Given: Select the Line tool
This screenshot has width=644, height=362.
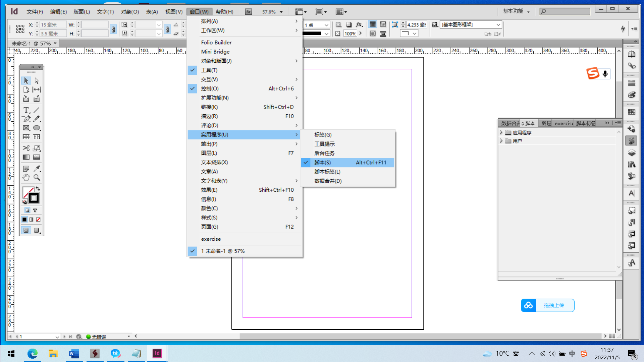Looking at the screenshot, I should (37, 110).
